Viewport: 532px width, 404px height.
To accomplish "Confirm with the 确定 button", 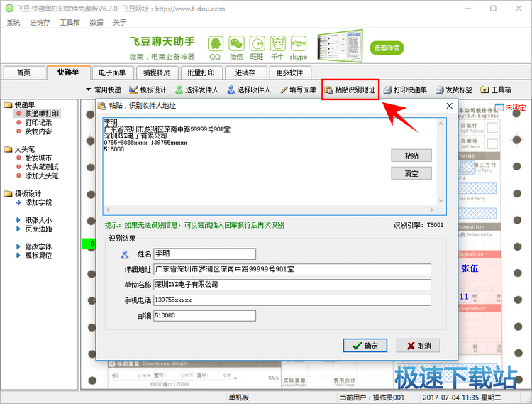I will point(365,346).
